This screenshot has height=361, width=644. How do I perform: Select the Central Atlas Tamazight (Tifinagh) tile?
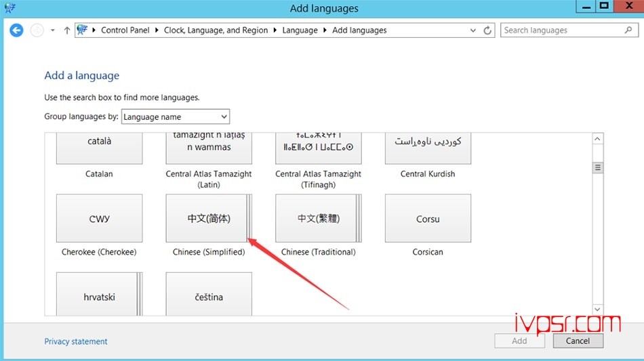[319, 148]
